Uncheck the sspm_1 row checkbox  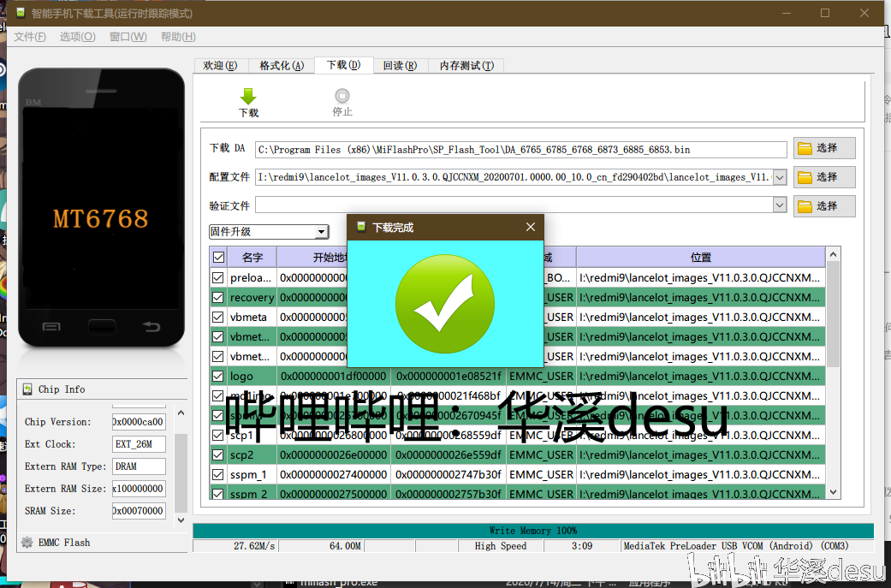pos(217,474)
